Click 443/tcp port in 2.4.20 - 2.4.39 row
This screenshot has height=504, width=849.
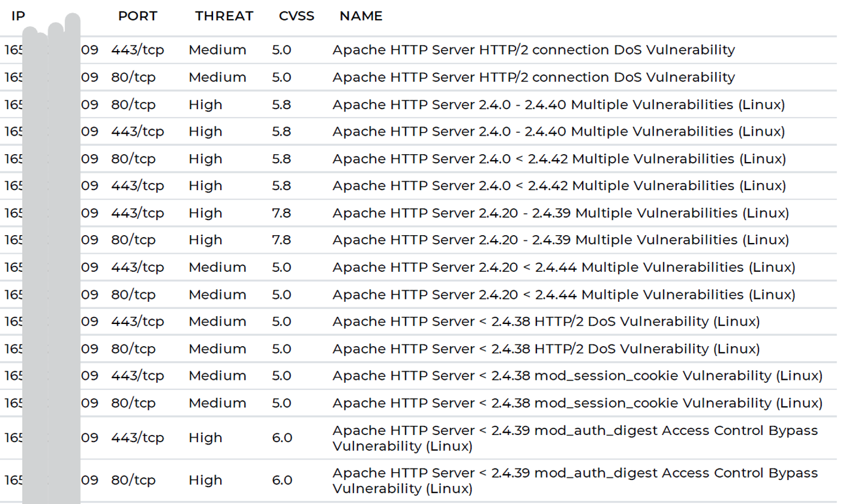(137, 214)
